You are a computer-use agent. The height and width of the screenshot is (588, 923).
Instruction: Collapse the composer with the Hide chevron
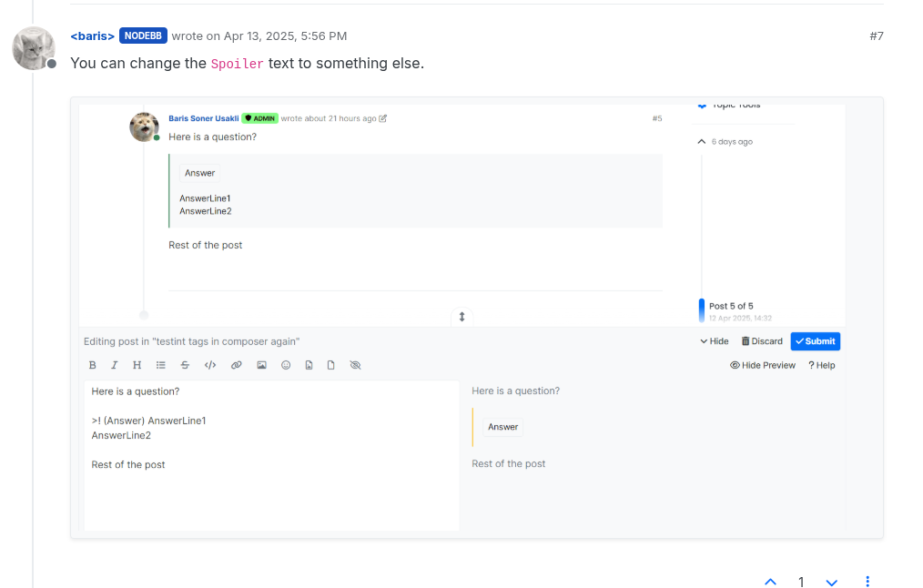714,341
